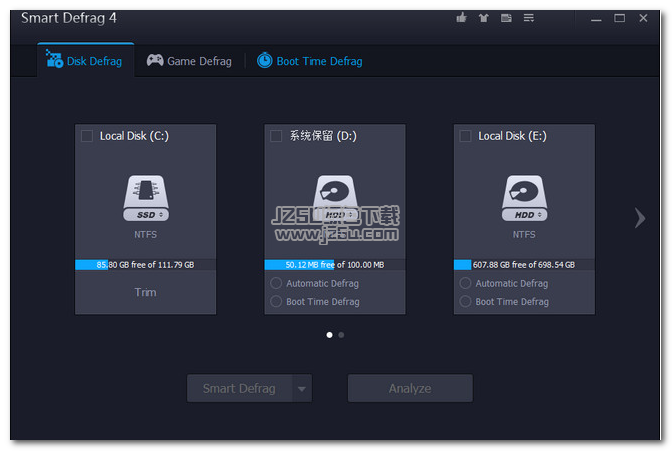Show next disks with right chevron
The width and height of the screenshot is (672, 451).
tap(640, 218)
